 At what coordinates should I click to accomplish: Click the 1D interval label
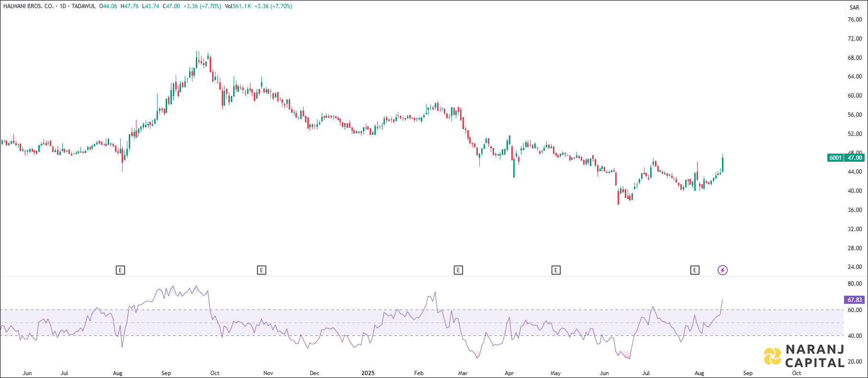63,6
